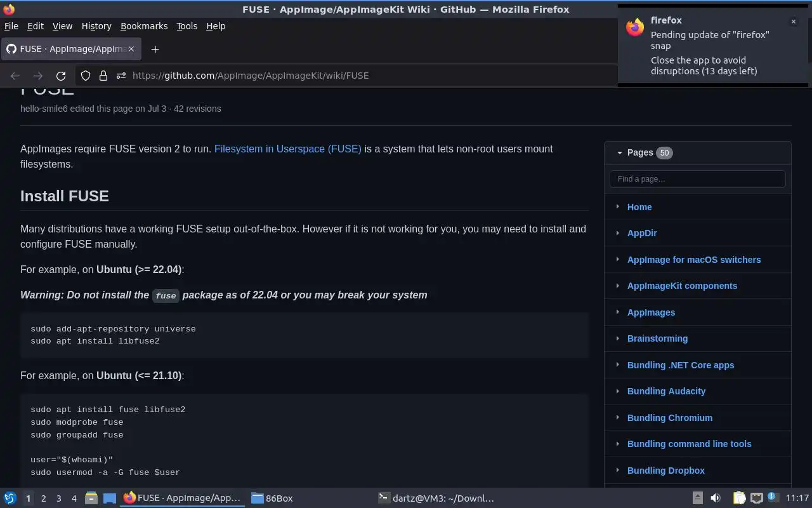
Task: Dismiss the firefox snap update notification
Action: [x=793, y=22]
